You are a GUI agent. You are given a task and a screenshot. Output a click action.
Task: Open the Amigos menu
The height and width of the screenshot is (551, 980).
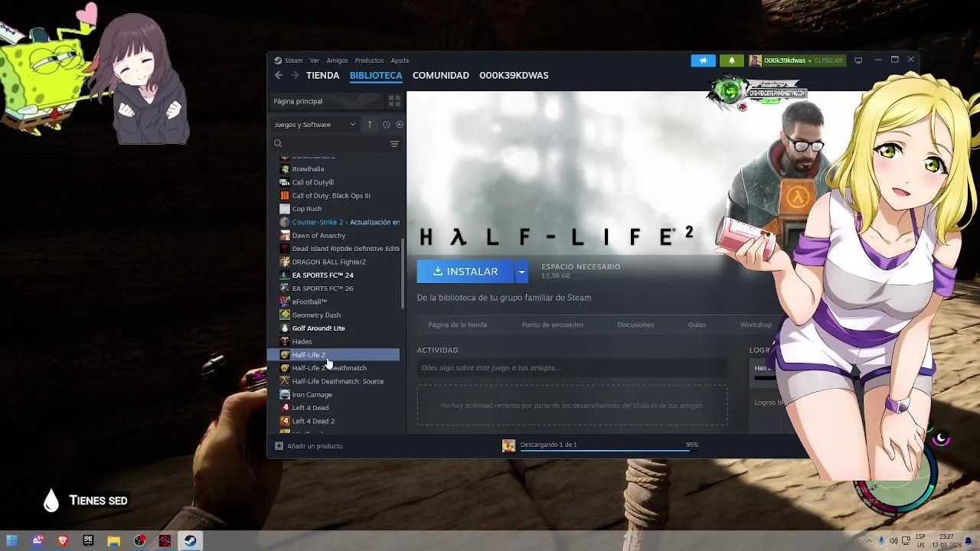tap(337, 60)
